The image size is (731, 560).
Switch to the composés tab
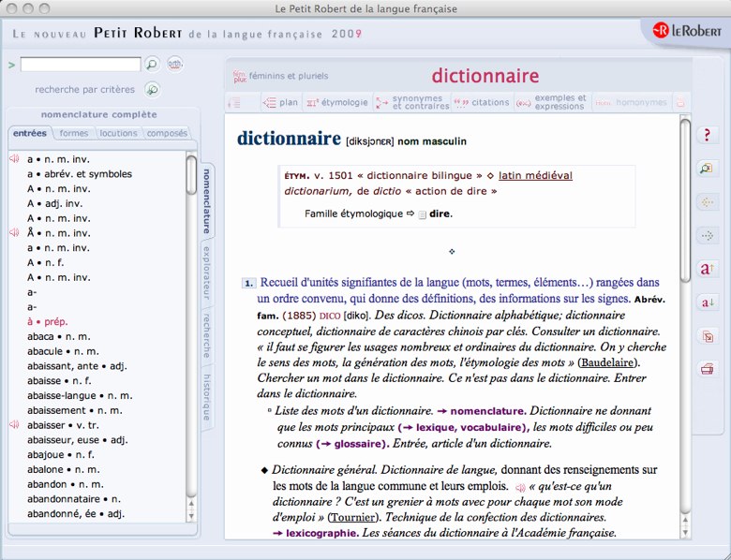pos(167,133)
